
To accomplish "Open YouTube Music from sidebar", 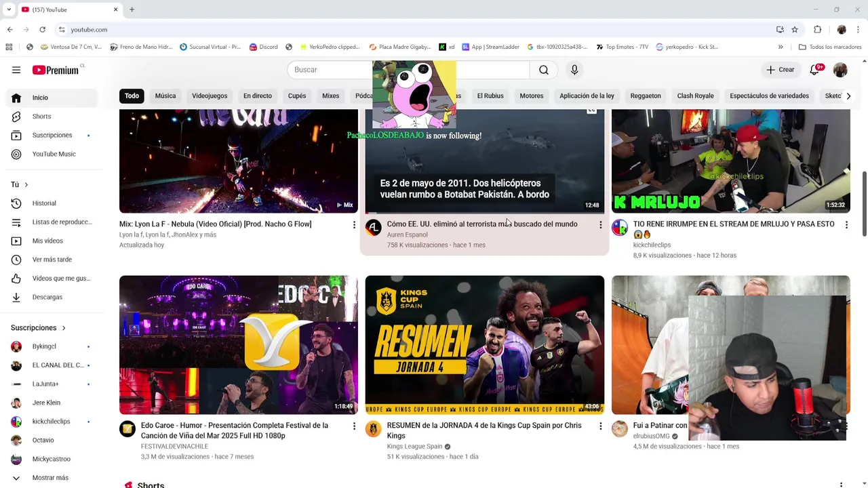I will [52, 154].
